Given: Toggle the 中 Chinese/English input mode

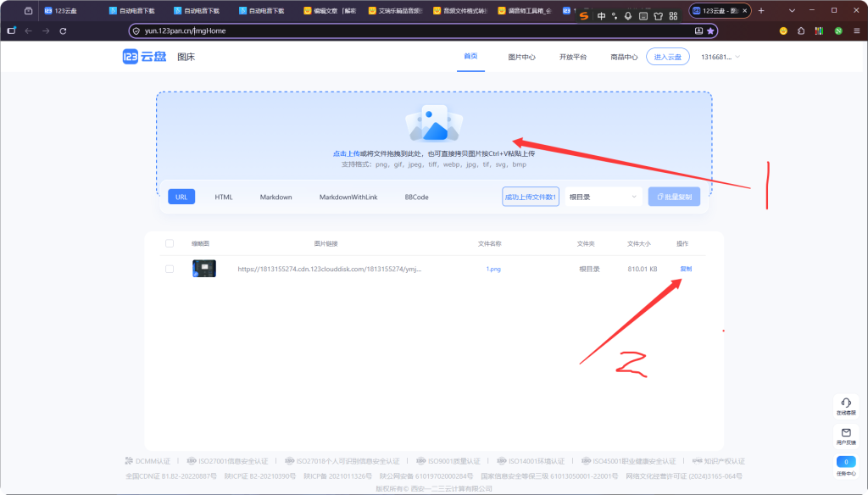Looking at the screenshot, I should pyautogui.click(x=601, y=16).
